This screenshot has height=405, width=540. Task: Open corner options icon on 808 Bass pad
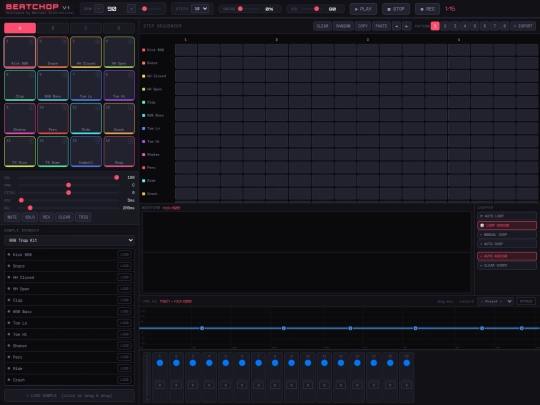click(x=64, y=74)
